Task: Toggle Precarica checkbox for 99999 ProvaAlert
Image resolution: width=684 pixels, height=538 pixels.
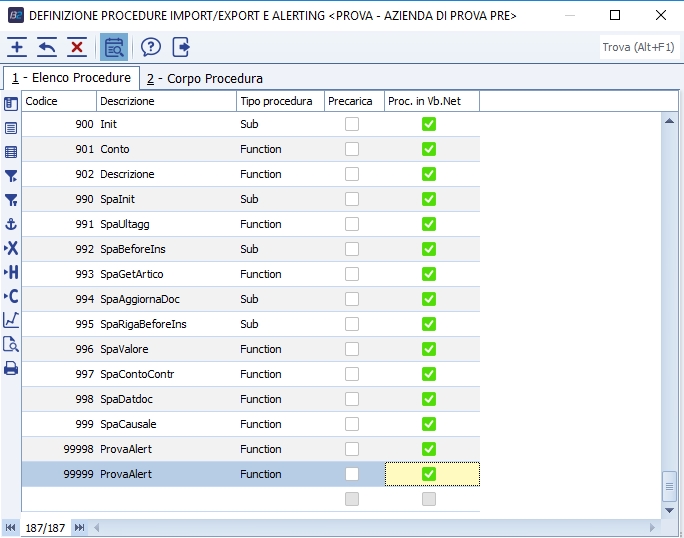Action: pos(352,474)
